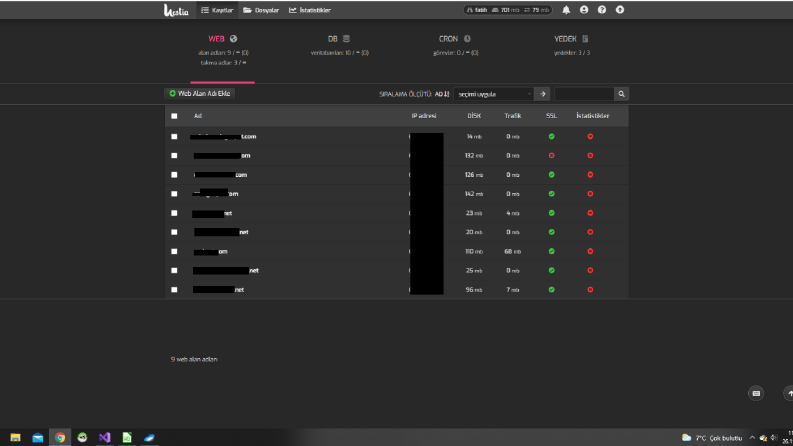Click the SSL status icon in 126 mb row
Image resolution: width=793 pixels, height=446 pixels.
pyautogui.click(x=551, y=175)
